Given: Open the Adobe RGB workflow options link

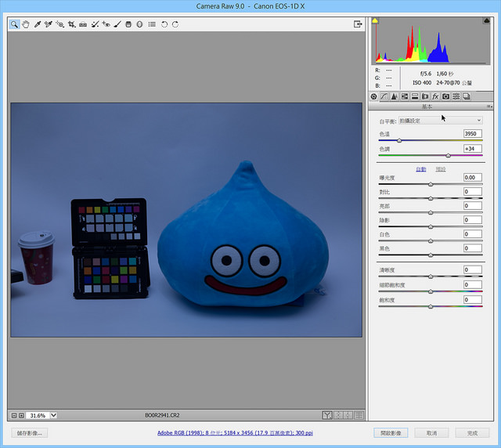Looking at the screenshot, I should [235, 432].
